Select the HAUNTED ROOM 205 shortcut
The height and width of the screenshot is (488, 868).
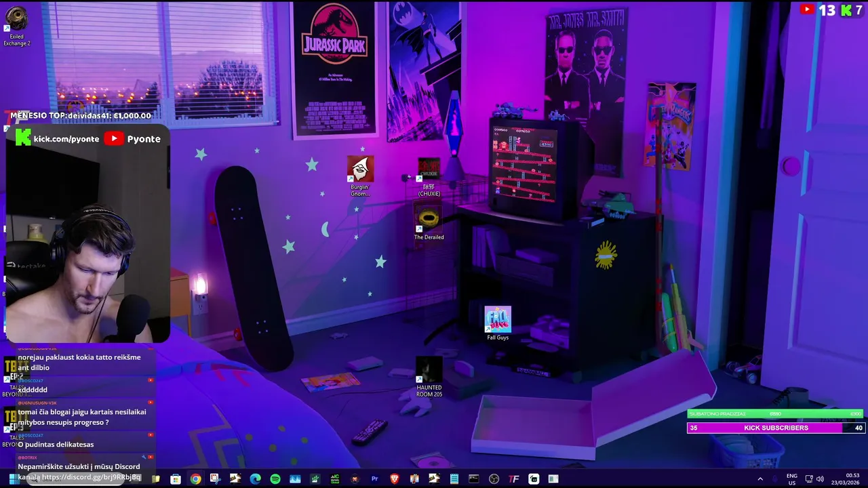click(429, 377)
